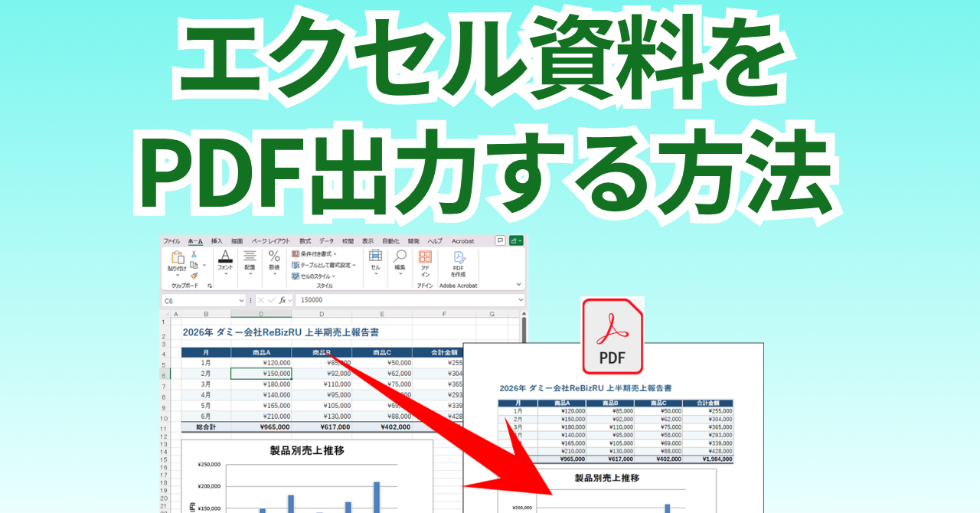Switch to the Insert (挿入) tab

(x=217, y=241)
